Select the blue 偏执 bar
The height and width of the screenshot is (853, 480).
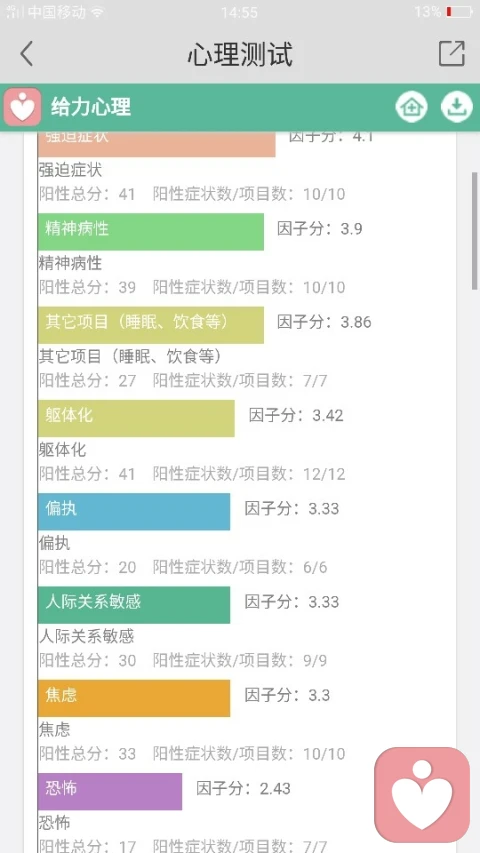[x=134, y=511]
